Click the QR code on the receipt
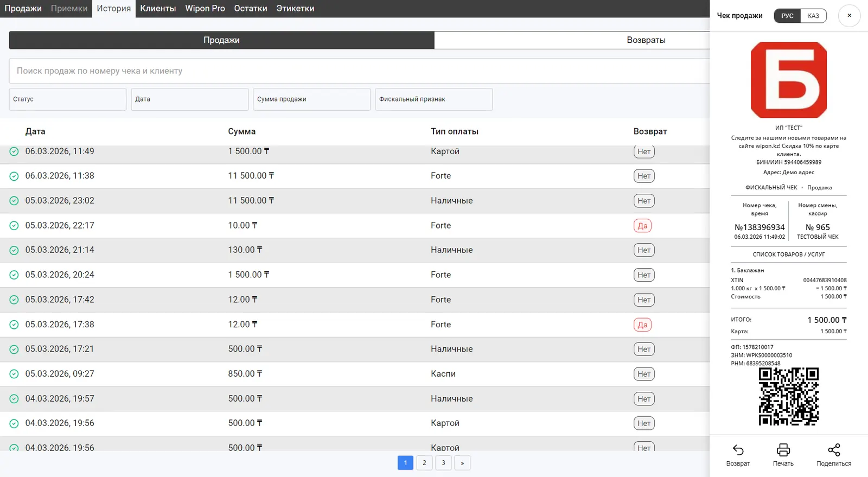868x477 pixels. point(788,396)
